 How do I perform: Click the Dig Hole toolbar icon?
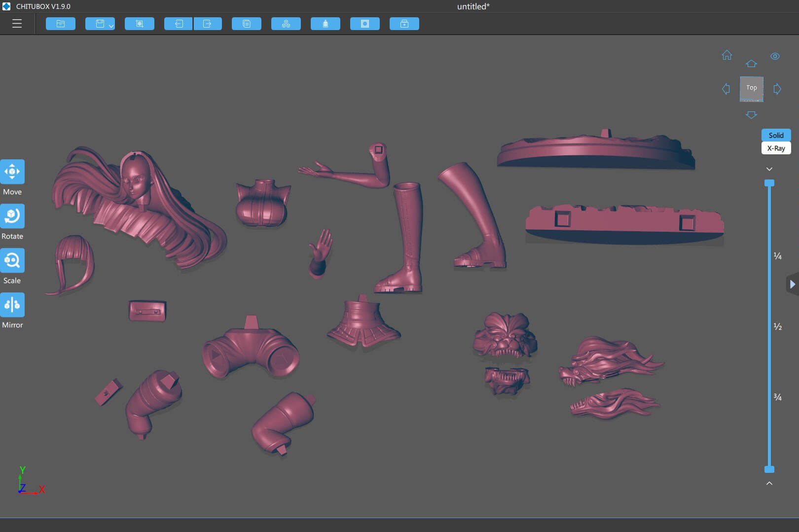pos(365,24)
